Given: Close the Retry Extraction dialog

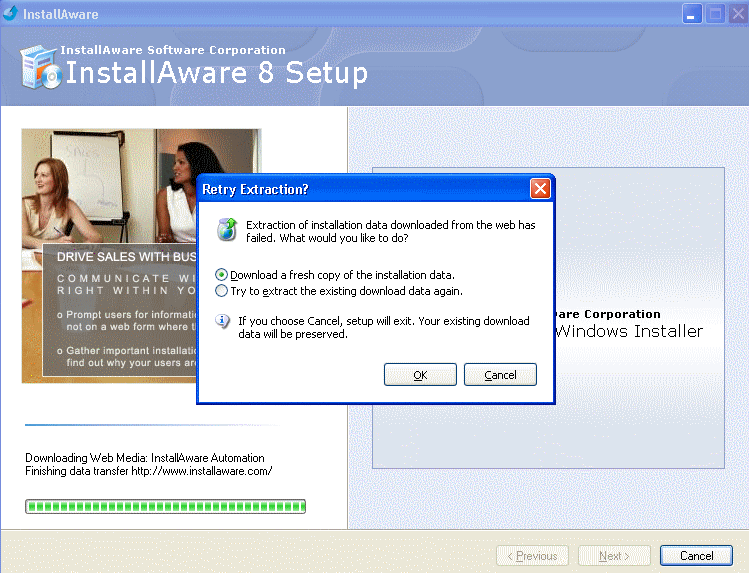Looking at the screenshot, I should 540,189.
